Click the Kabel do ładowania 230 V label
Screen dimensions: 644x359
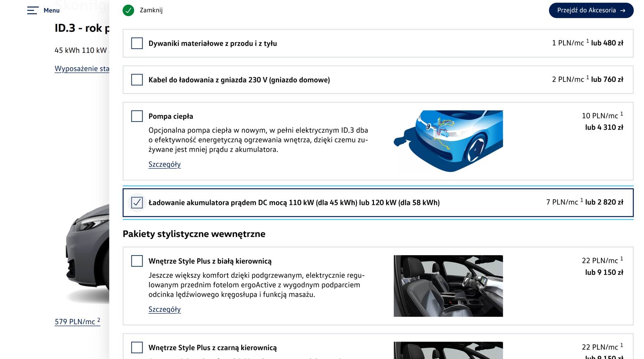(239, 80)
